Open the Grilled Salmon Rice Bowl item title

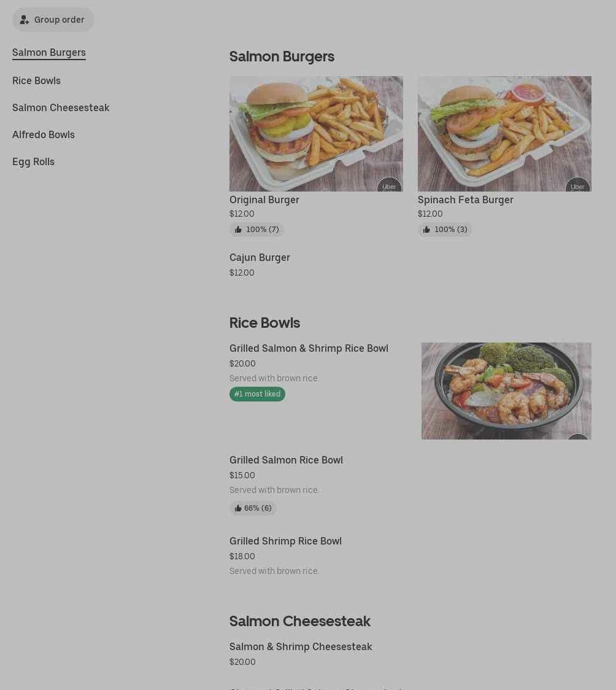coord(286,460)
